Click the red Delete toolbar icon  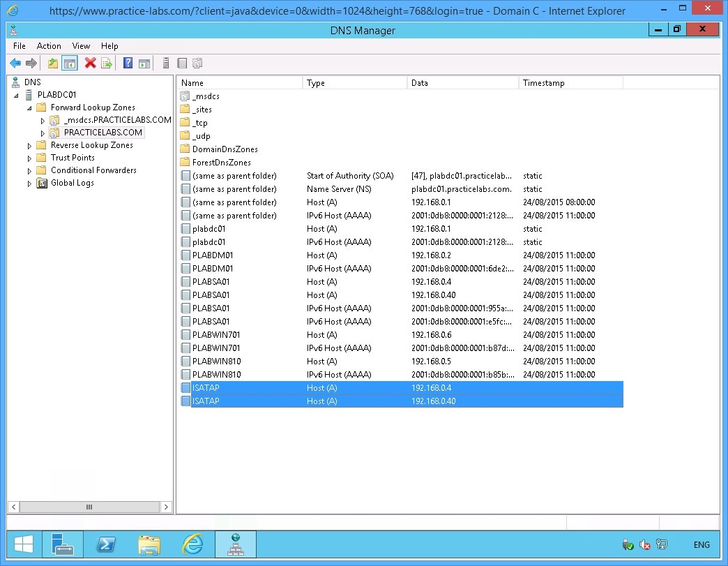point(90,64)
